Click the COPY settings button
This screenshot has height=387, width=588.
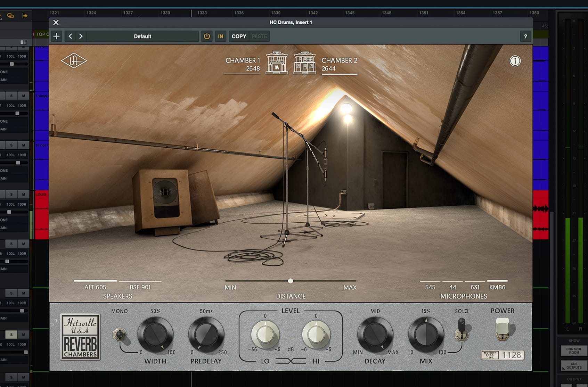pyautogui.click(x=239, y=36)
